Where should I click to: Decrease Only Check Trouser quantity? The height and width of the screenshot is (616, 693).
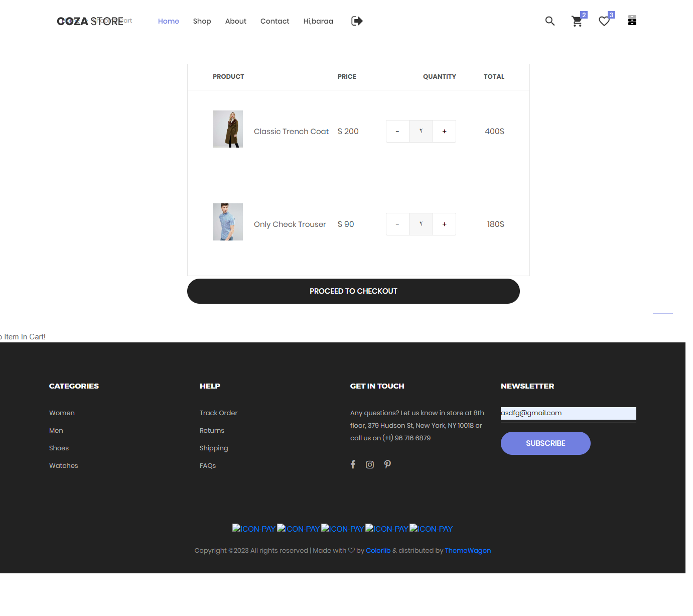397,224
